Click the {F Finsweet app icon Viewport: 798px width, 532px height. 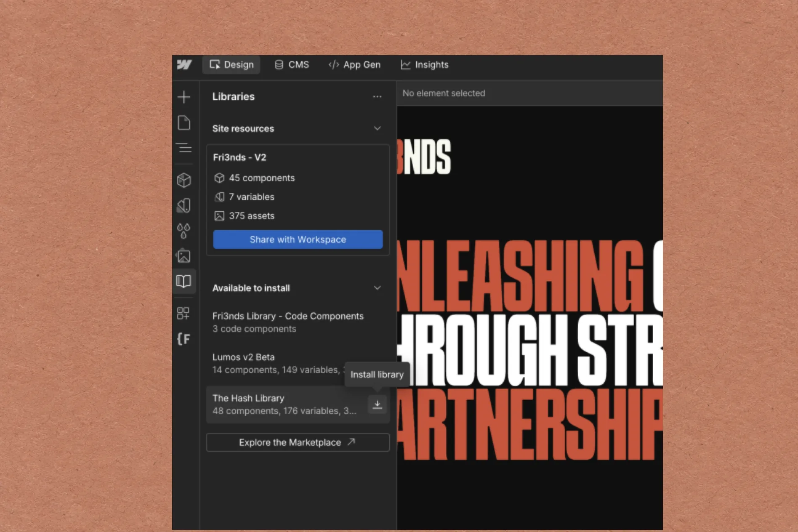pos(184,338)
